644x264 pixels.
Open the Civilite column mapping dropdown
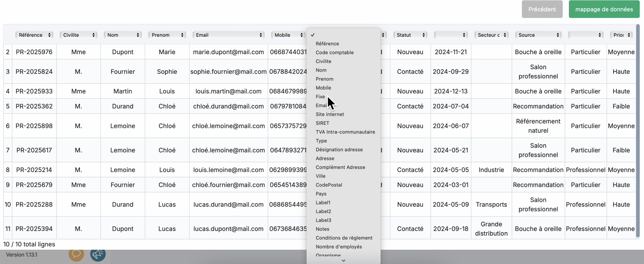(78, 35)
